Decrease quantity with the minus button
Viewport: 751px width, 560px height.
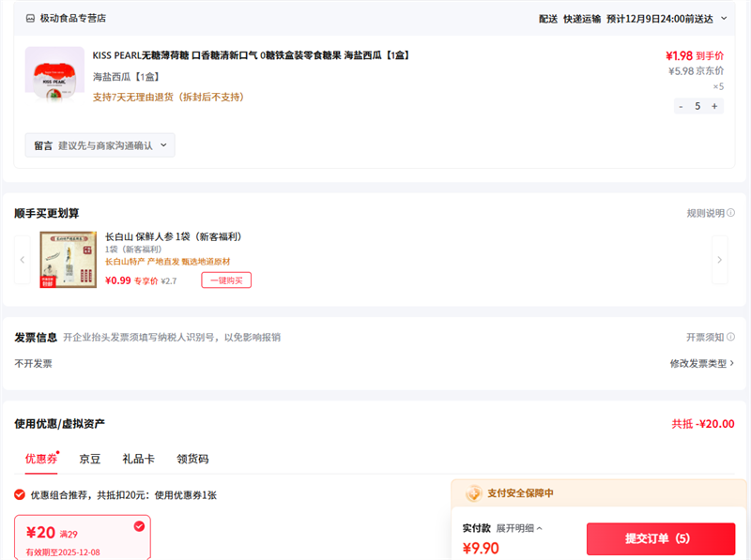pos(681,106)
